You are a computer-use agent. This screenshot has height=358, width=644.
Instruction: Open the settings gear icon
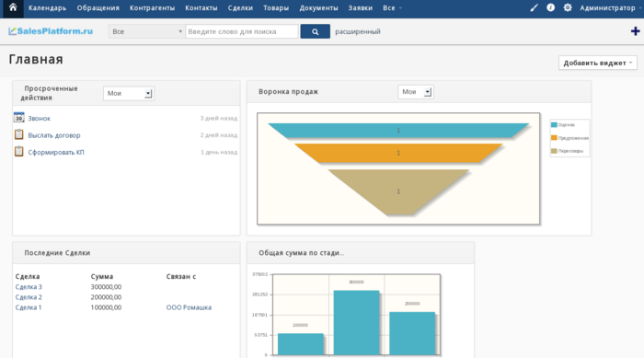click(x=568, y=7)
